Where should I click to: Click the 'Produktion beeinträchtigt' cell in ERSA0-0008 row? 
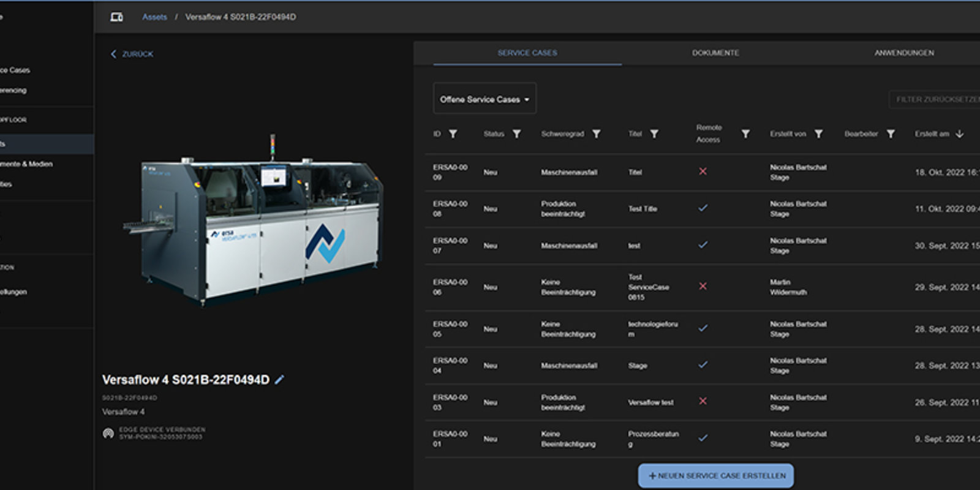563,209
